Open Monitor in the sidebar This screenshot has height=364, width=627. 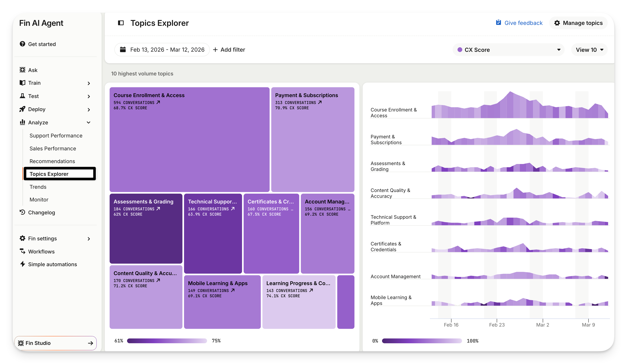pyautogui.click(x=39, y=199)
